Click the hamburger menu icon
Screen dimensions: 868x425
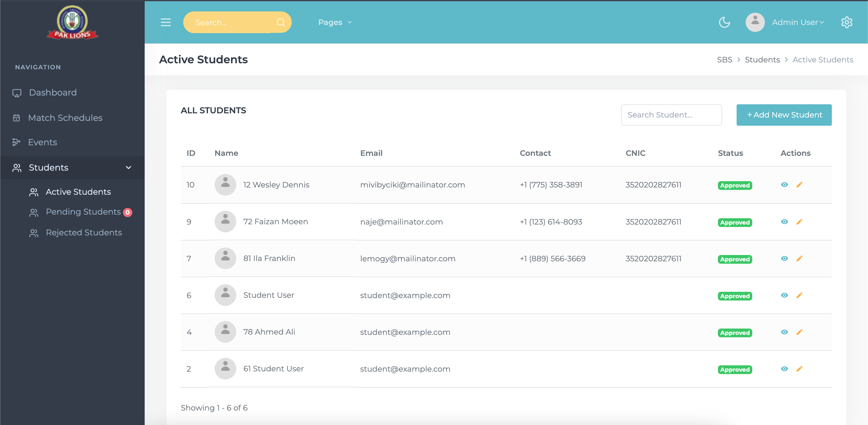[165, 22]
